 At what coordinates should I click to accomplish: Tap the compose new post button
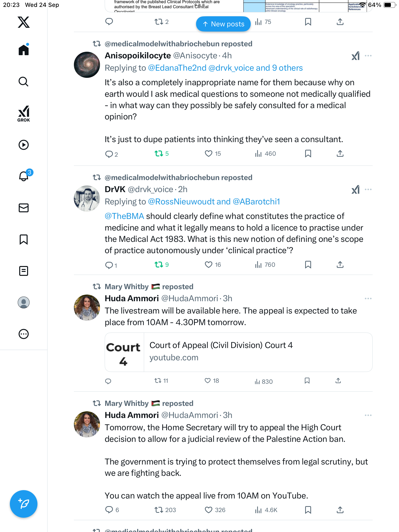click(x=24, y=504)
